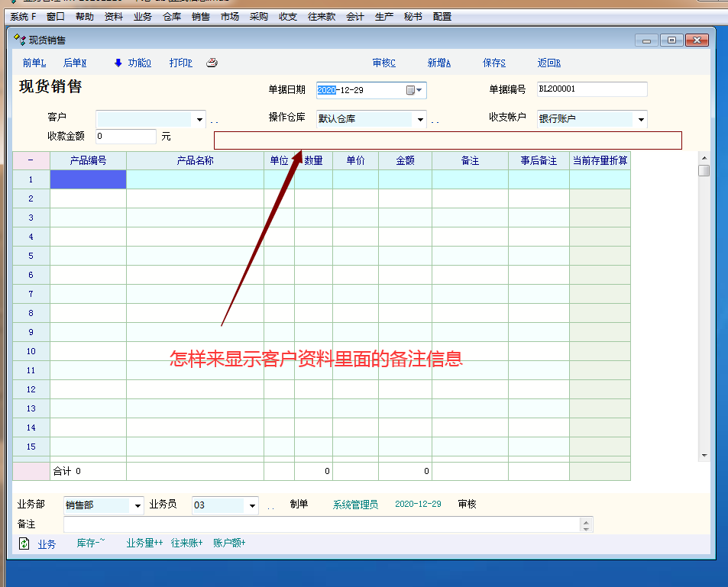This screenshot has height=587, width=728.
Task: Expand the 客户 dropdown list
Action: pos(200,120)
